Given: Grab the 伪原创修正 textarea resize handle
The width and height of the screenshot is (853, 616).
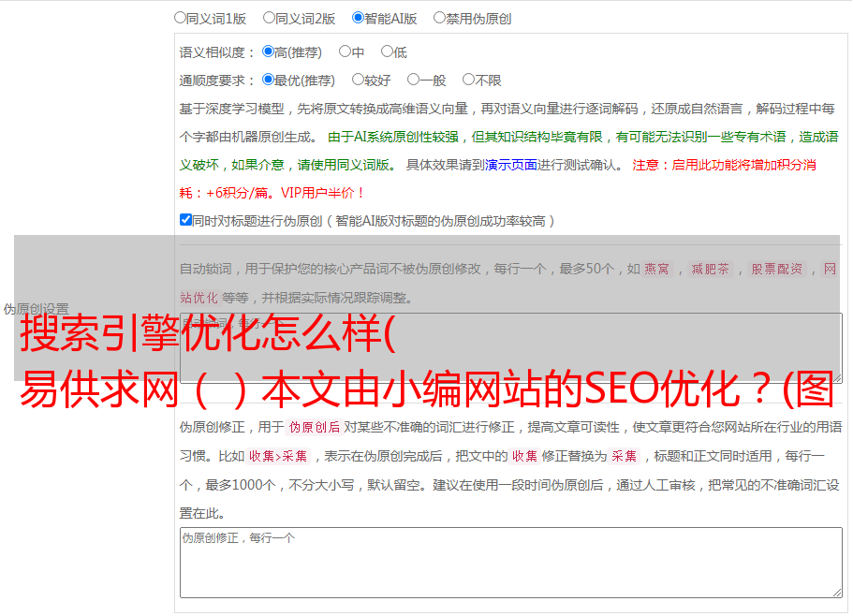Looking at the screenshot, I should pos(837,593).
